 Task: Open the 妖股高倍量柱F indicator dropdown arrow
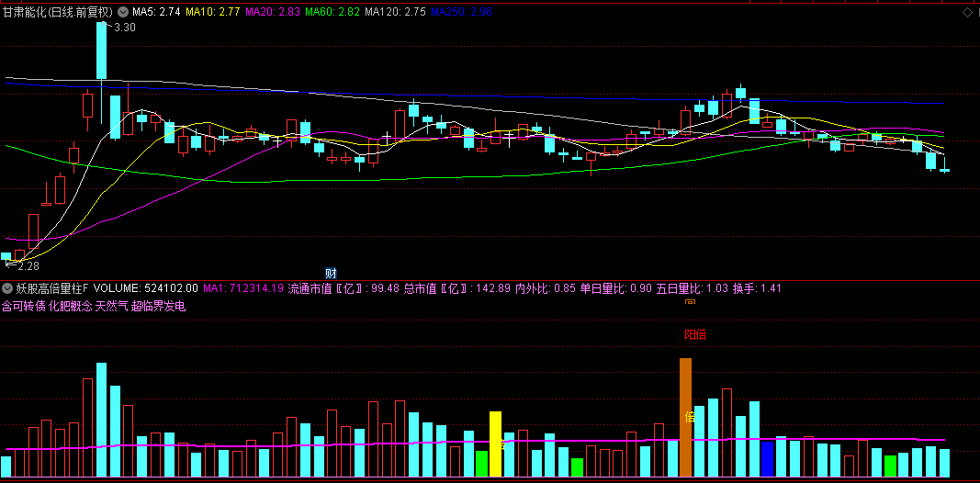(x=7, y=288)
